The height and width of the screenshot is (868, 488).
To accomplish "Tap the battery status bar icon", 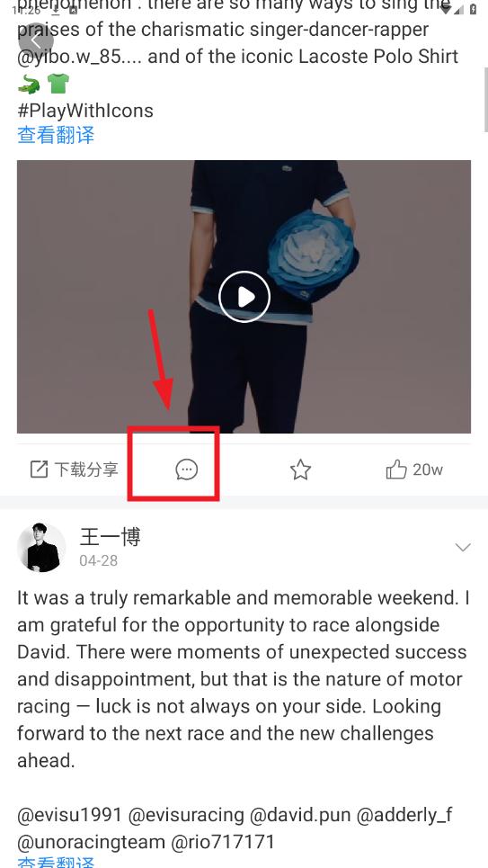I will [x=473, y=9].
